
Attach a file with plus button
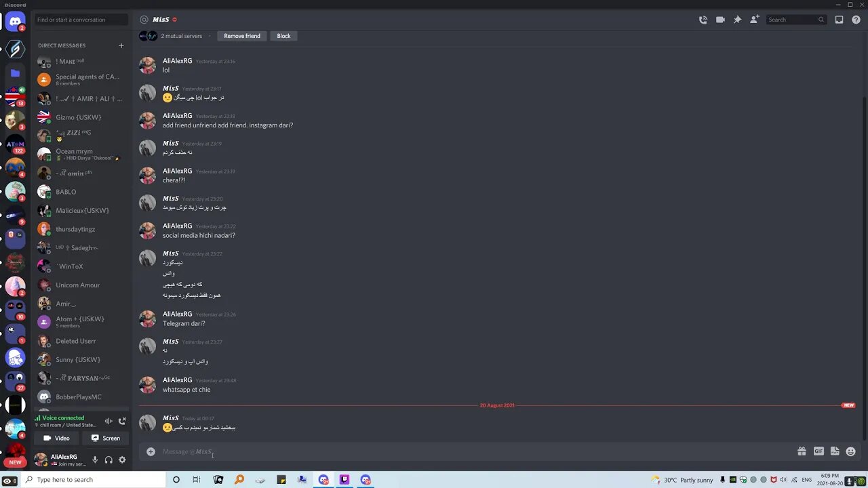click(x=151, y=451)
